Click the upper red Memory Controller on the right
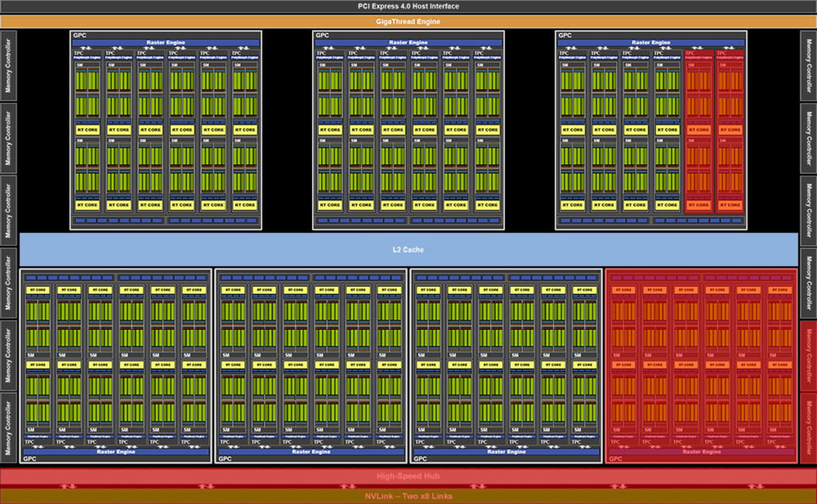The height and width of the screenshot is (504, 817). pyautogui.click(x=808, y=356)
